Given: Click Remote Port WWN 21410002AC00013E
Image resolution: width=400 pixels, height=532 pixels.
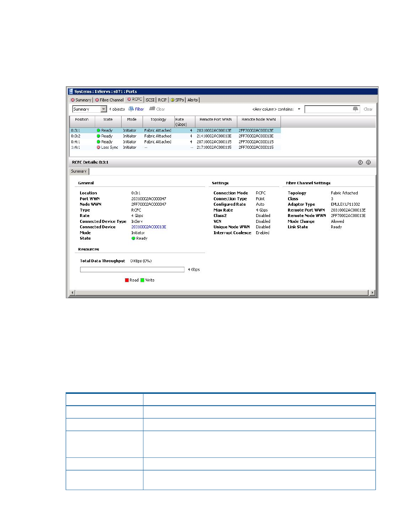Looking at the screenshot, I should [x=214, y=136].
